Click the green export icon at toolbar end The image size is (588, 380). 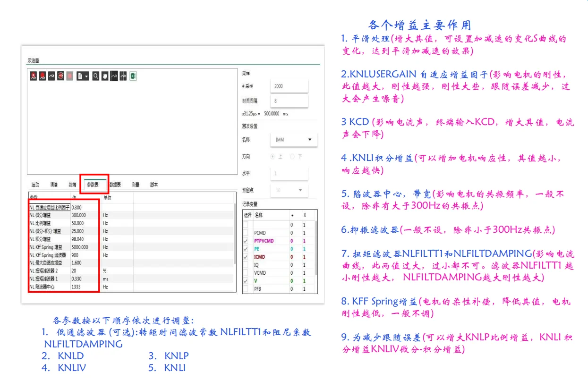[x=132, y=76]
